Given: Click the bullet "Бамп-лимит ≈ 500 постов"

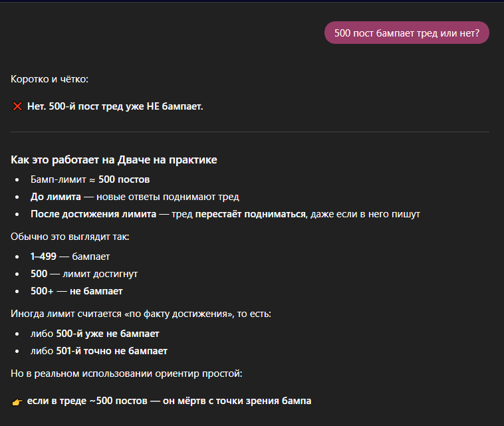Looking at the screenshot, I should click(x=90, y=179).
